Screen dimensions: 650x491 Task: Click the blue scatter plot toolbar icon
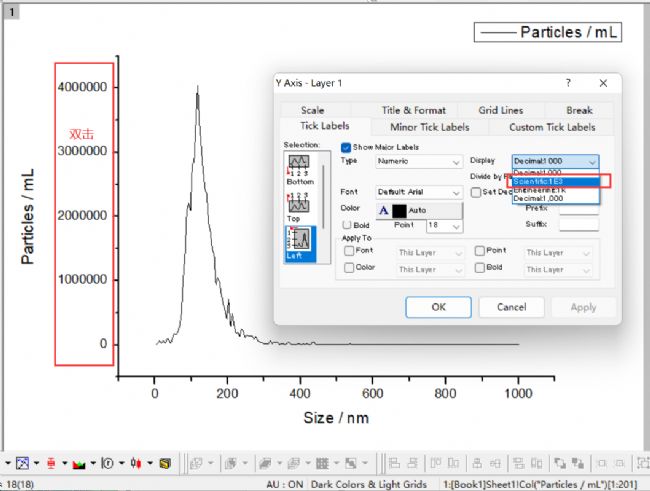coord(21,464)
